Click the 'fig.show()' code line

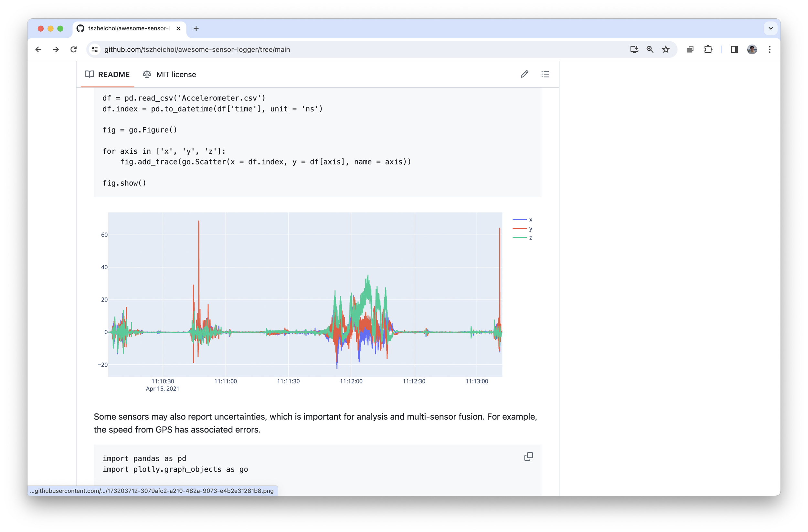coord(124,183)
